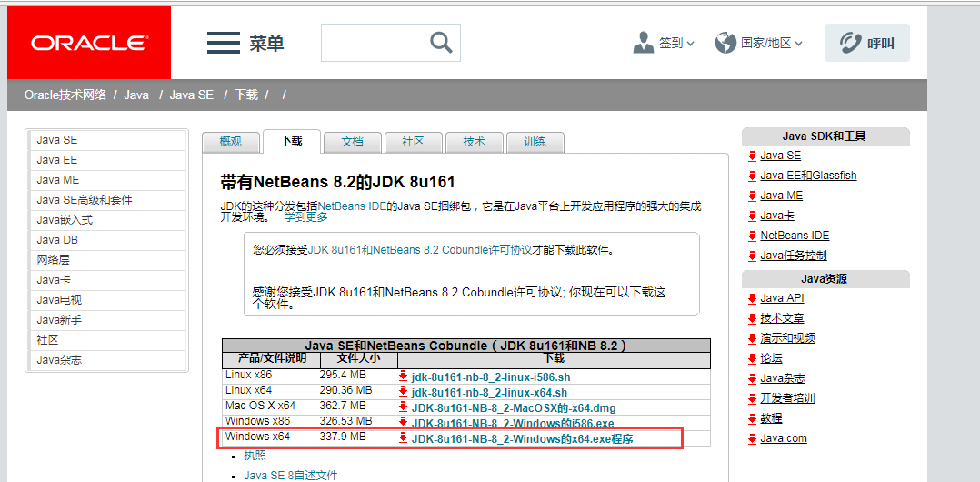The height and width of the screenshot is (482, 980).
Task: Expand the 国家/地区 dropdown chevron
Action: (798, 44)
